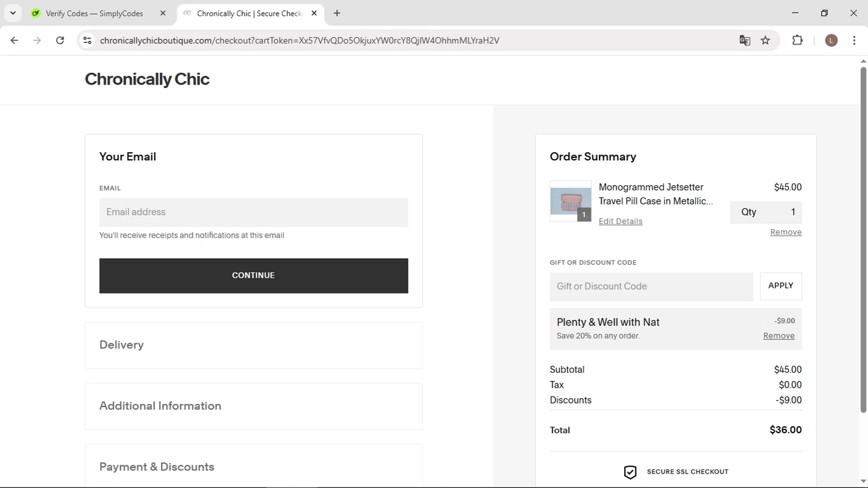Bookmark this page with star icon
The height and width of the screenshot is (488, 868).
tap(766, 41)
